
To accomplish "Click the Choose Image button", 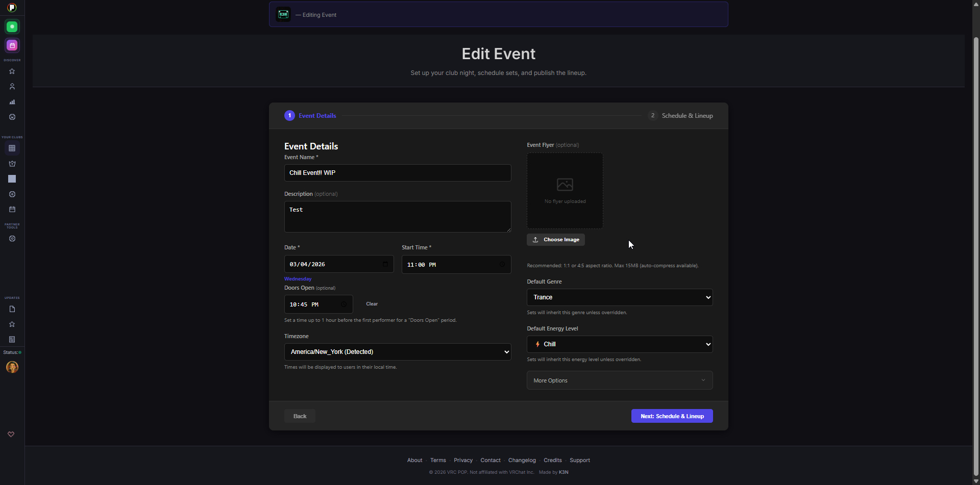I will [556, 240].
